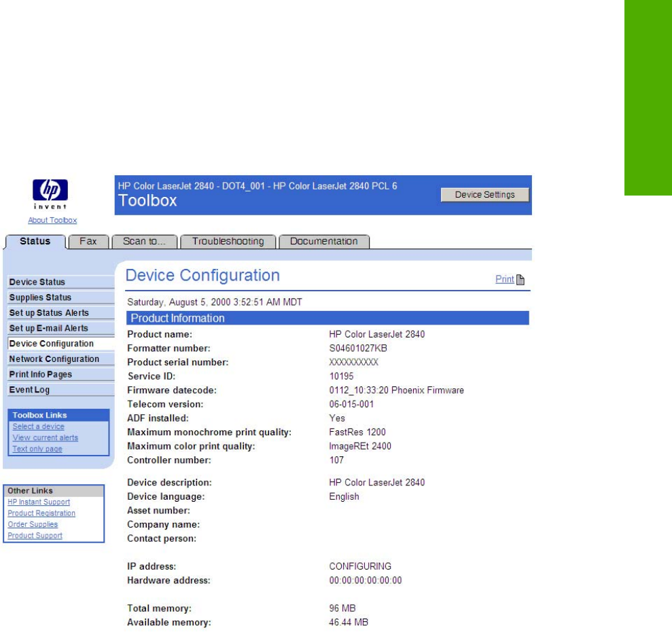Viewport: 672px width, 643px height.
Task: Click the Other Links panel header
Action: (x=54, y=491)
